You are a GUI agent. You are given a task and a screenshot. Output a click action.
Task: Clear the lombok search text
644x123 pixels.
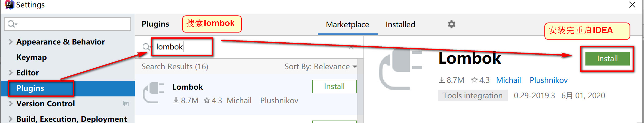pyautogui.click(x=351, y=48)
